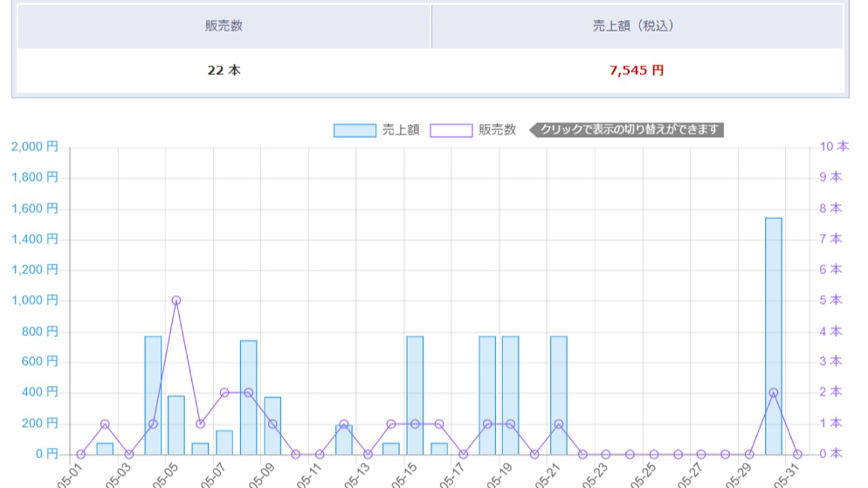Click the 05-18 sales amount bar
The image size is (868, 488).
[488, 395]
